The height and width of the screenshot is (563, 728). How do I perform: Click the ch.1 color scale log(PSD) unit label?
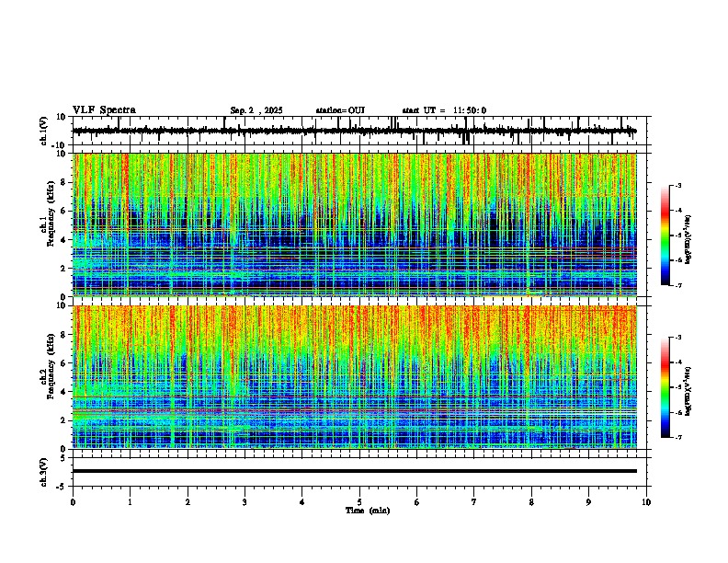click(688, 240)
